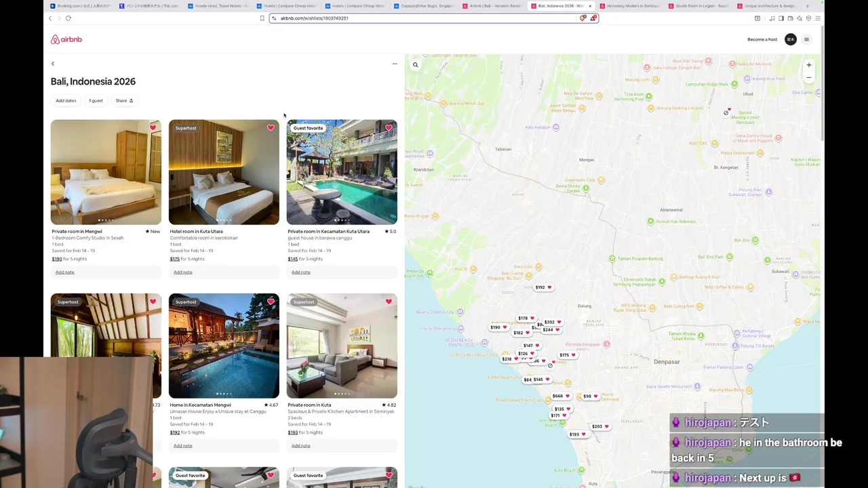
Task: Switch to Studio Room in Legian tab
Action: coord(698,5)
